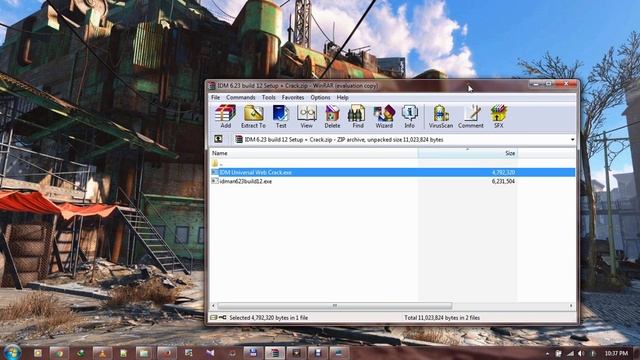Open the File menu
Image resolution: width=640 pixels, height=360 pixels.
click(216, 98)
